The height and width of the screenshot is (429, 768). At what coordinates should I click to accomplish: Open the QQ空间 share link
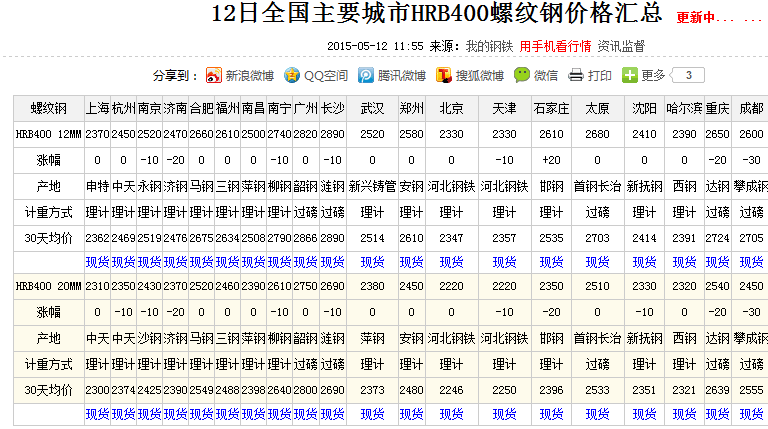coord(326,75)
